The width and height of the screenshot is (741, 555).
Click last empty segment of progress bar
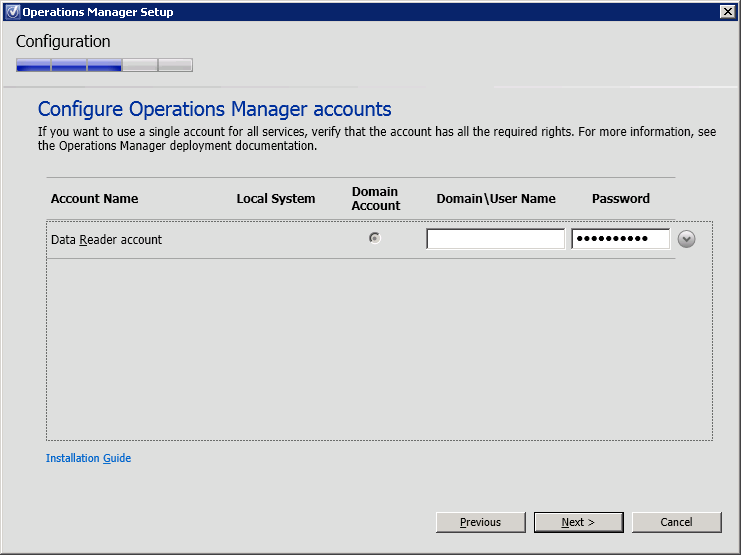175,66
